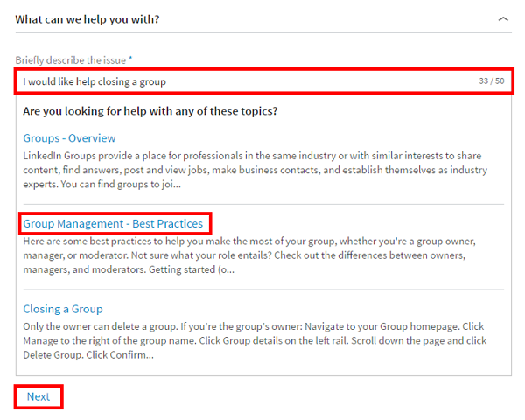The height and width of the screenshot is (420, 525).
Task: Open the 'Closing a Group' help link
Action: tap(63, 309)
